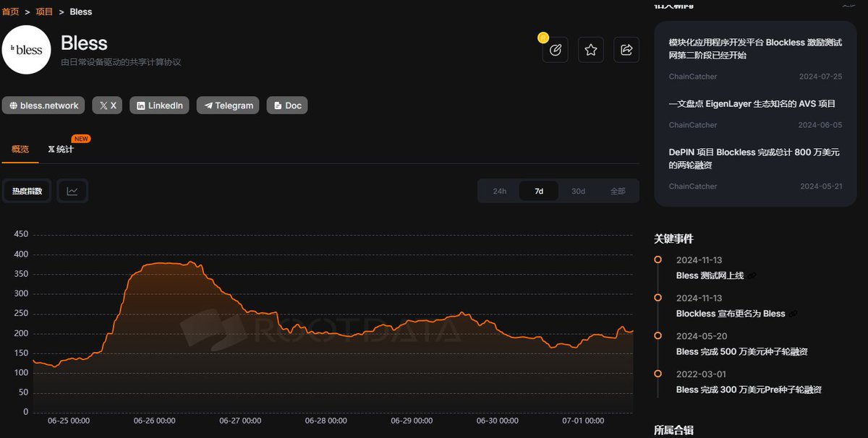Click the Bless project title
868x438 pixels.
84,43
